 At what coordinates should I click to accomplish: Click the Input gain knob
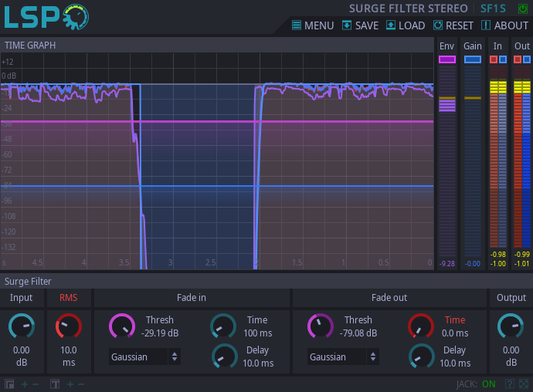(22, 326)
